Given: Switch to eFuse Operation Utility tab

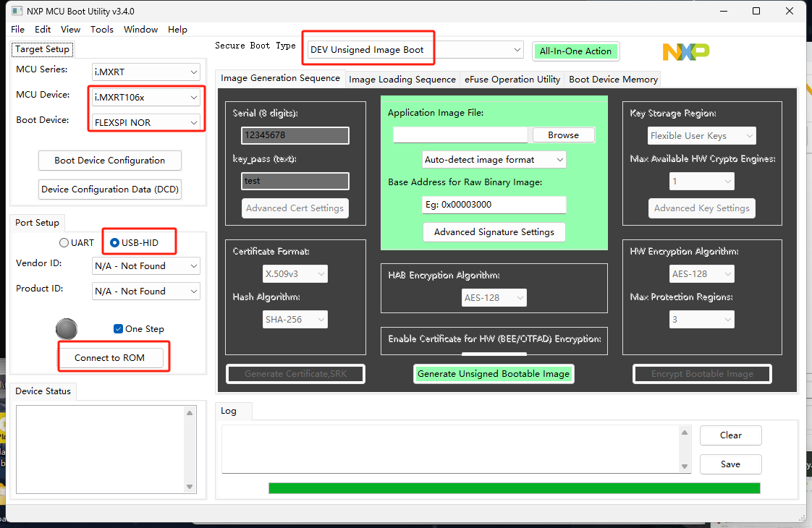Looking at the screenshot, I should coord(512,80).
